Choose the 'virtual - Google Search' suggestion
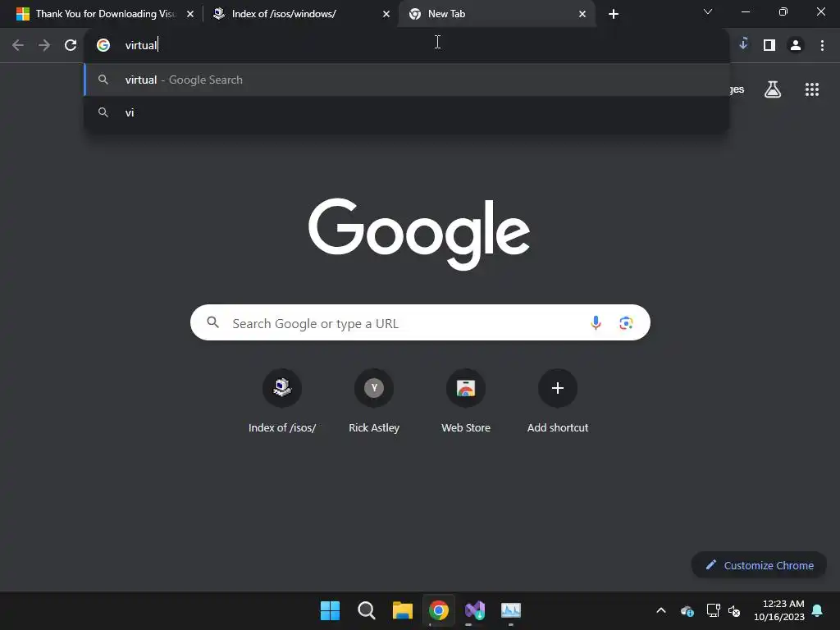 tap(407, 80)
